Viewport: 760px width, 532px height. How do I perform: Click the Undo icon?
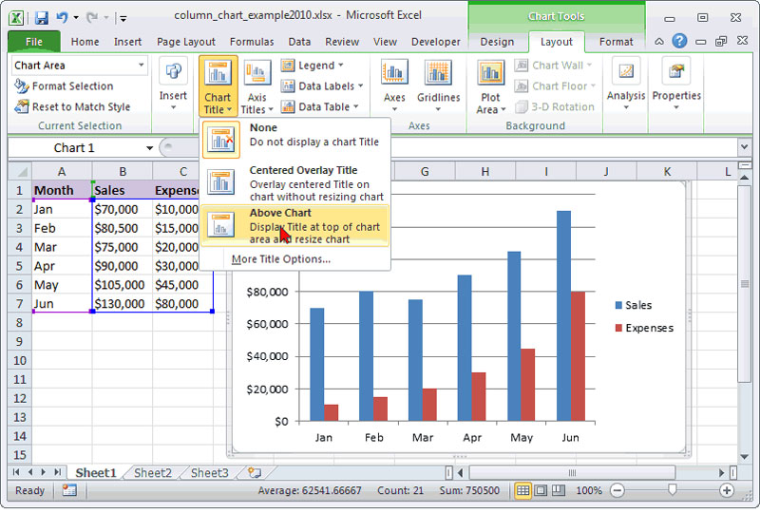(62, 18)
